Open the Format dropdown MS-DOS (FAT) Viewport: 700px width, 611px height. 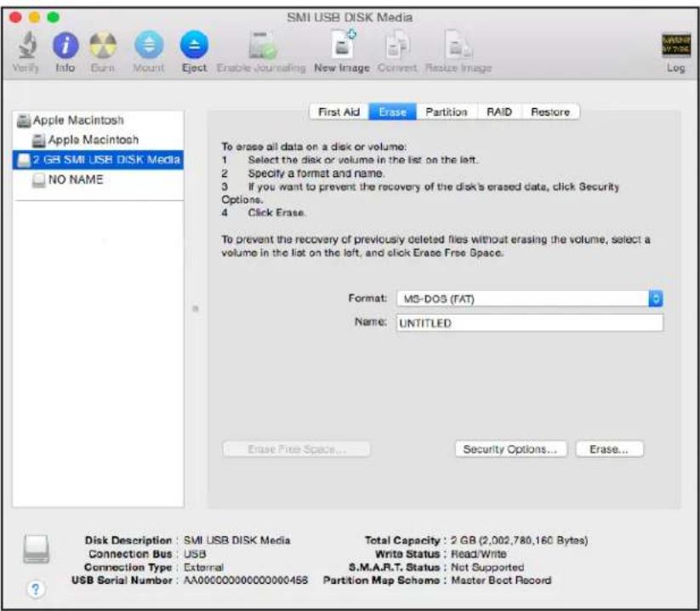[529, 299]
